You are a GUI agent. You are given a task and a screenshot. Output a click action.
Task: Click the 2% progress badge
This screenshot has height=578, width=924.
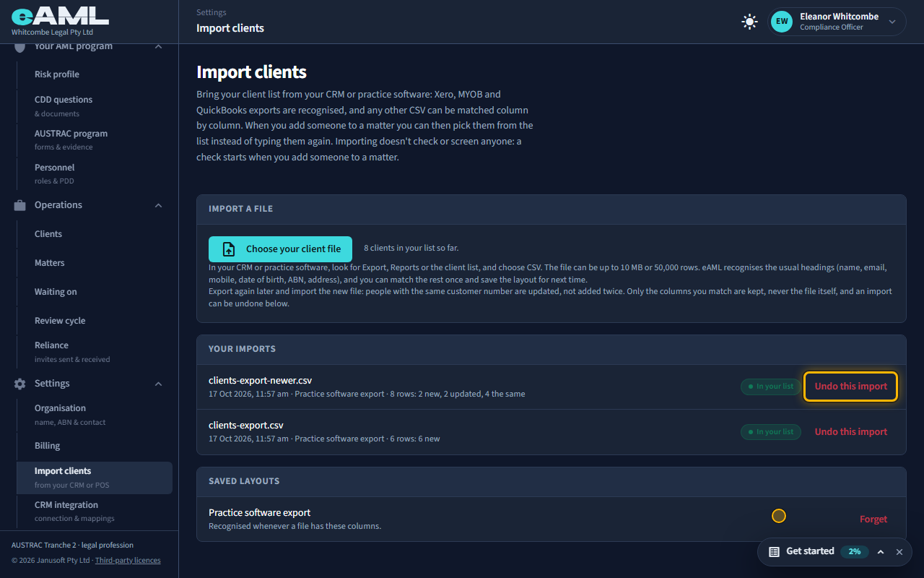click(855, 551)
